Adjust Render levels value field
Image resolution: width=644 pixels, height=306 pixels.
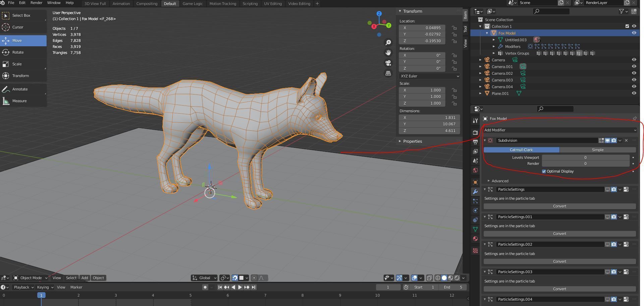(585, 164)
